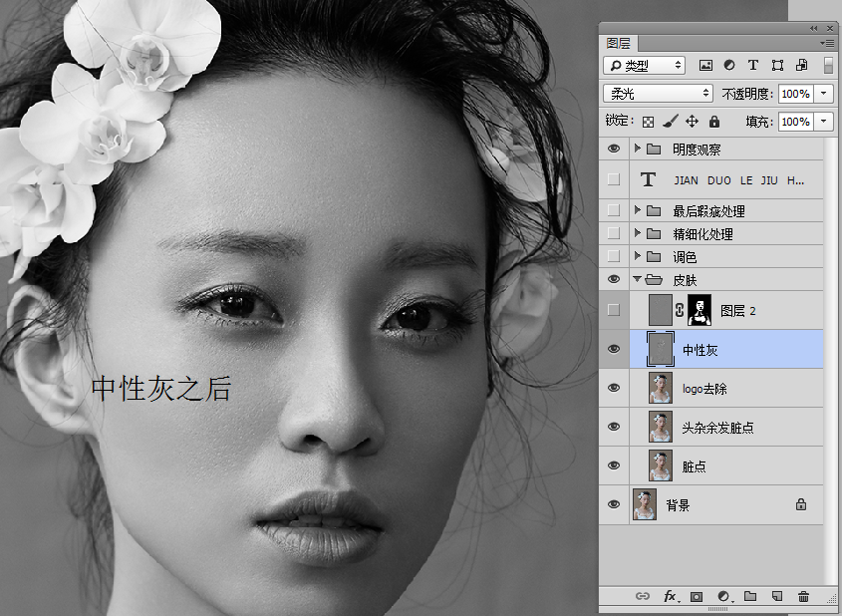Screen dimensions: 842x616
Task: Click the lock transparent pixels icon
Action: [648, 122]
